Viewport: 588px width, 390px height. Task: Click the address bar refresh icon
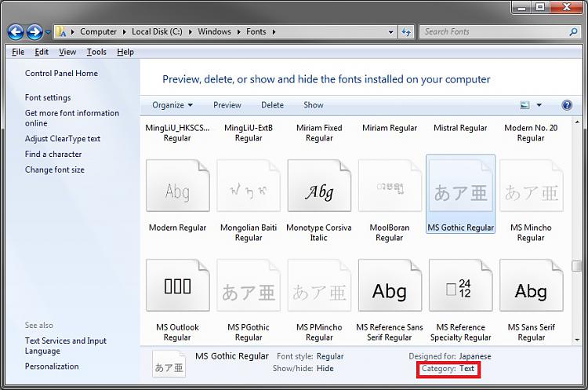coord(406,32)
